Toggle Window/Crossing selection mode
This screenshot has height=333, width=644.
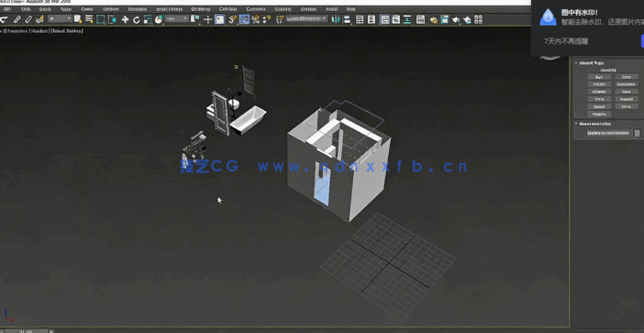tap(112, 19)
